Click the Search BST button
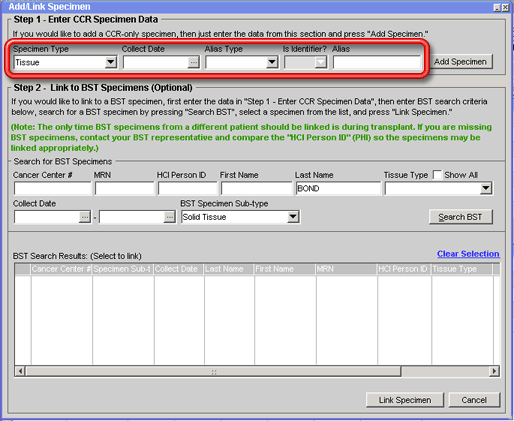The image size is (514, 421). point(460,217)
